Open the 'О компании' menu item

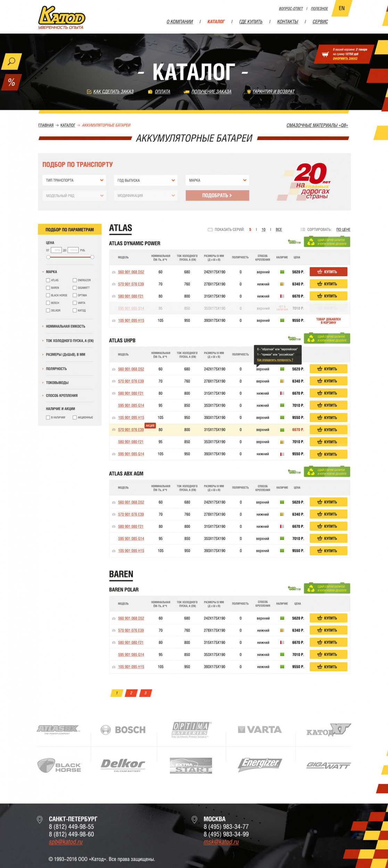[x=180, y=22]
